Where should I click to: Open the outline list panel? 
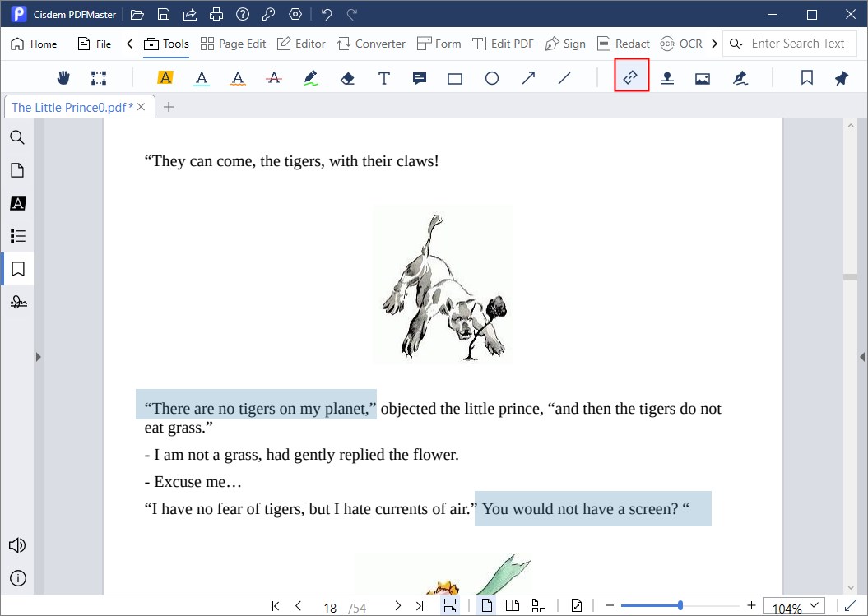point(18,236)
